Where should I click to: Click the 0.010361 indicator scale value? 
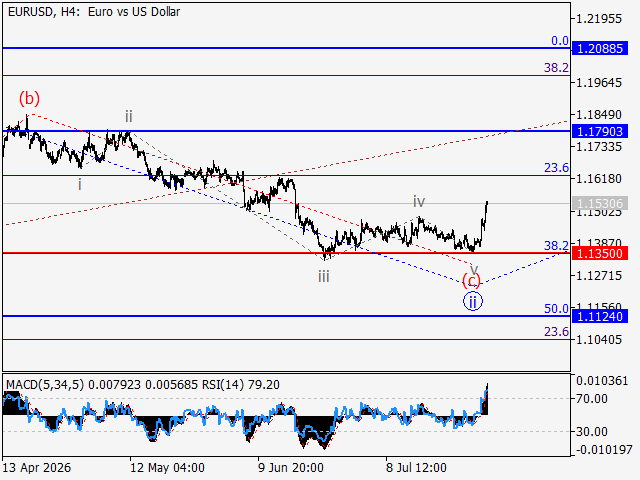(x=602, y=381)
